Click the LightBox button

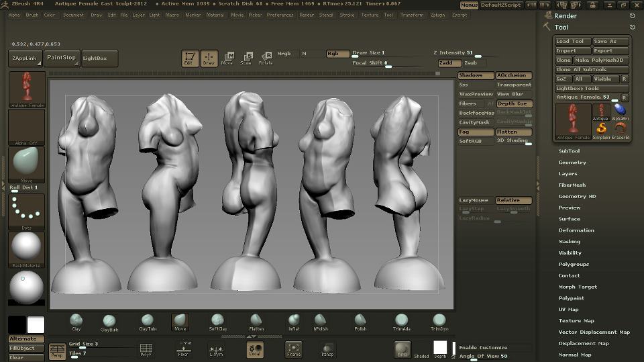100,58
